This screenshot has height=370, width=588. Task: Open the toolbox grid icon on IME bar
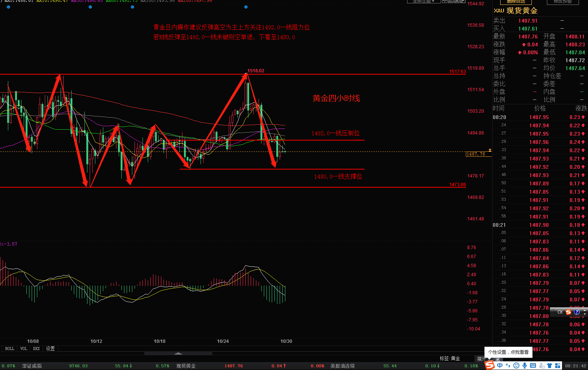[x=558, y=365]
